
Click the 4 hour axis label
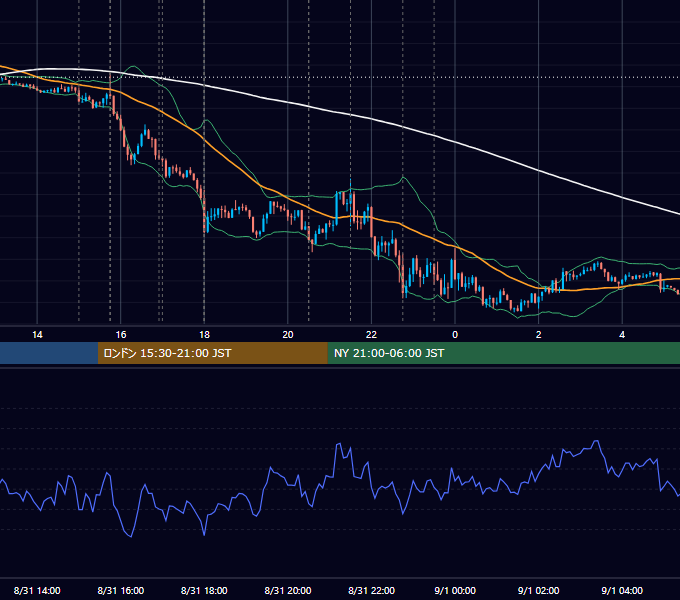click(622, 335)
